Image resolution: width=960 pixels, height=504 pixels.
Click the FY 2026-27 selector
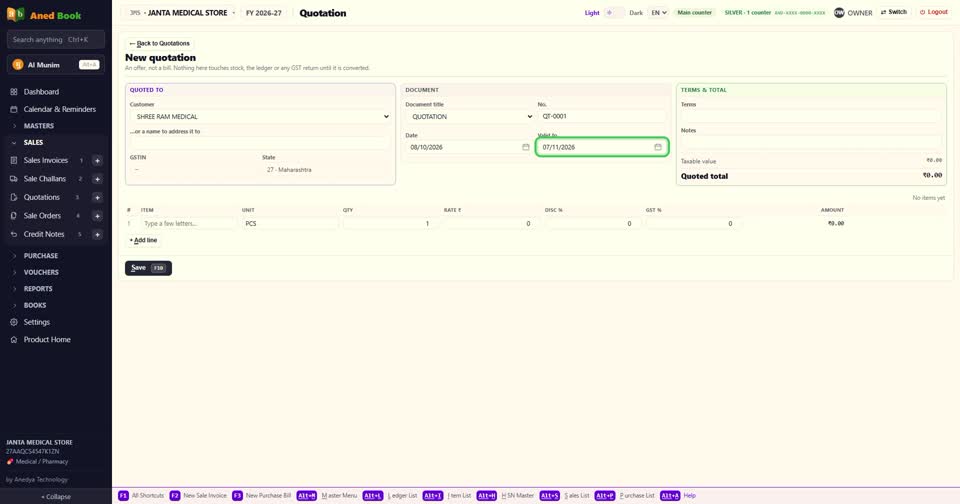pos(264,13)
